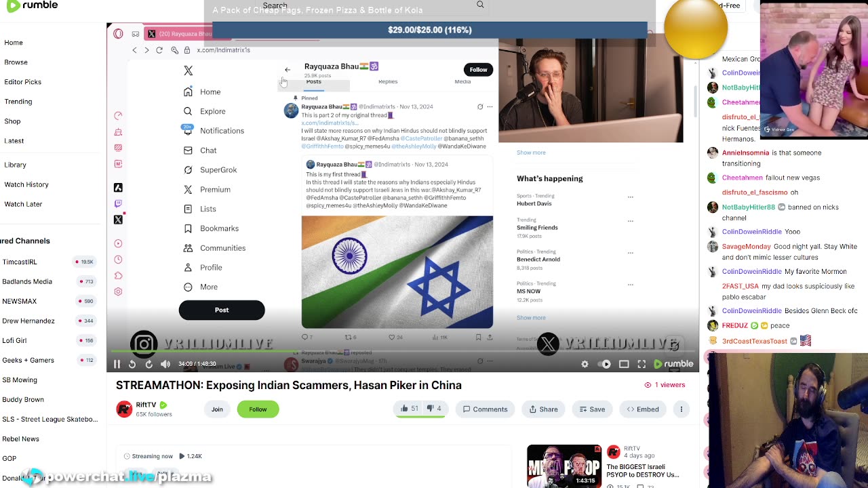Open Editor Picks in sidebar
The width and height of the screenshot is (868, 488).
22,81
